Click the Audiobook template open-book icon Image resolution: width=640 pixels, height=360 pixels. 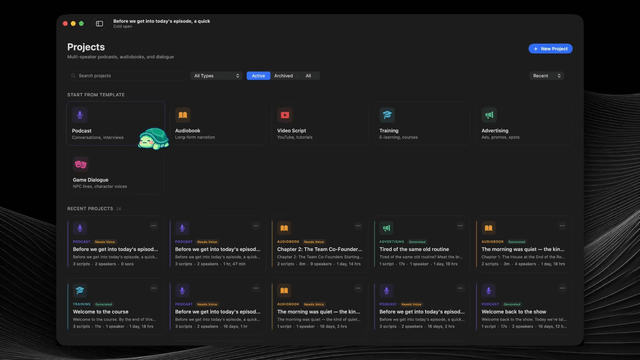[182, 115]
